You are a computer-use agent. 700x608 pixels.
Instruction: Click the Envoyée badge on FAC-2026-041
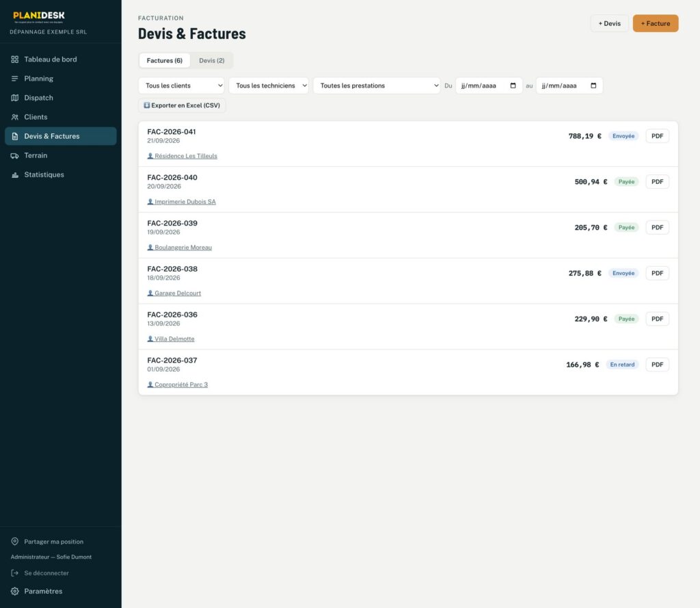coord(623,136)
